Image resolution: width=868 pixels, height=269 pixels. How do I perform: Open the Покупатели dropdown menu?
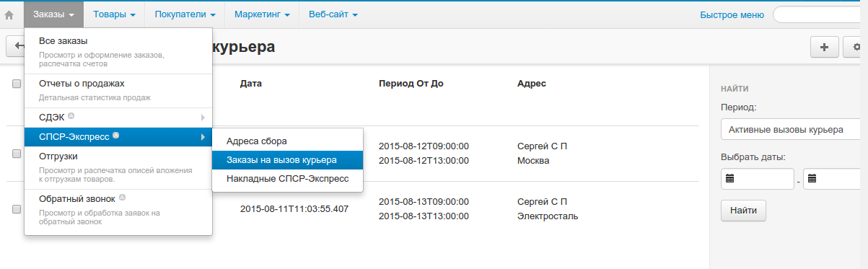pos(185,14)
